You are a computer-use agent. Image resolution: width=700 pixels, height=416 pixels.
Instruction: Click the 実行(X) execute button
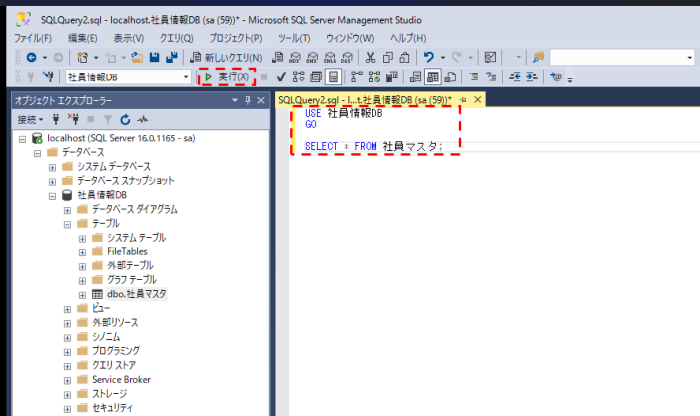(227, 77)
